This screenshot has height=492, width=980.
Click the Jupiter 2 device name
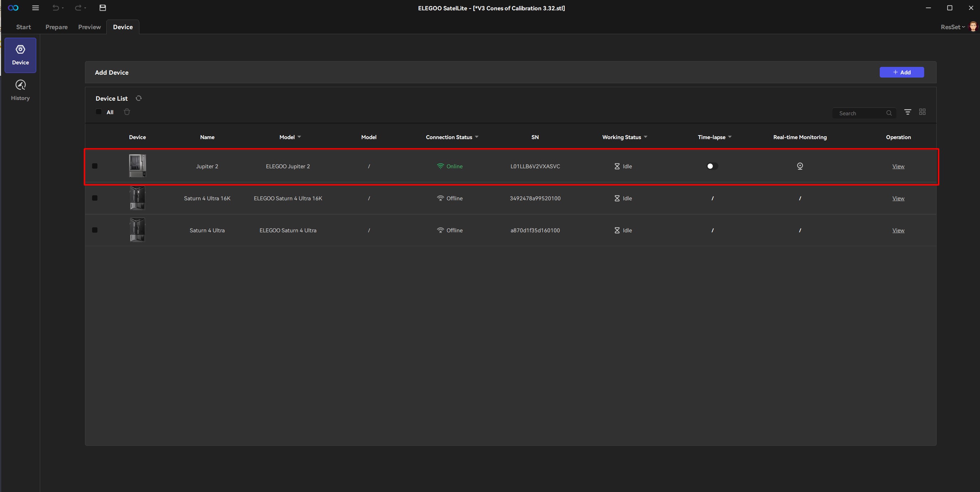pyautogui.click(x=207, y=166)
